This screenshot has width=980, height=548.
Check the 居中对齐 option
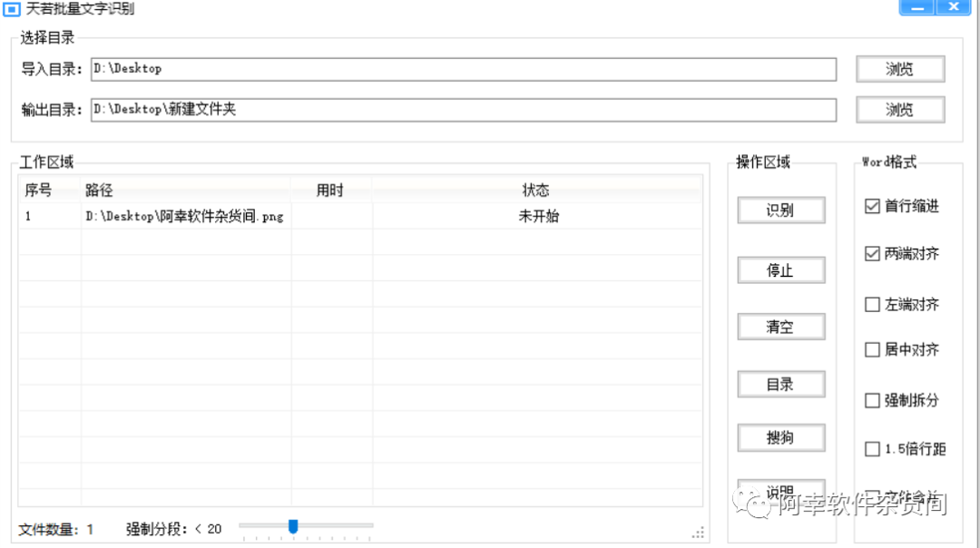872,349
